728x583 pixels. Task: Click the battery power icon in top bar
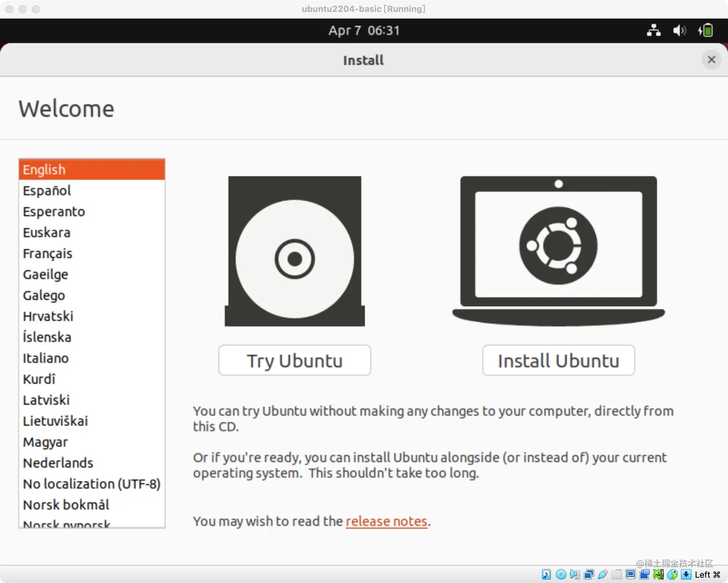(x=706, y=30)
